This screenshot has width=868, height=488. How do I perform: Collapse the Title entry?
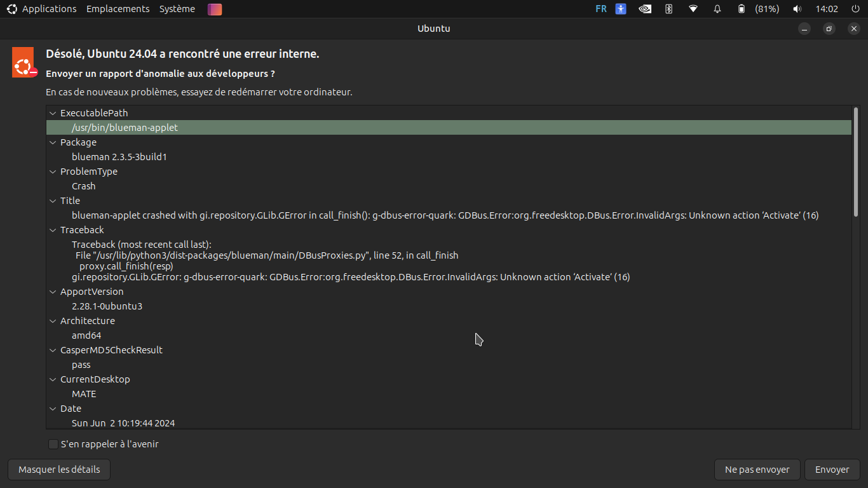pos(53,201)
